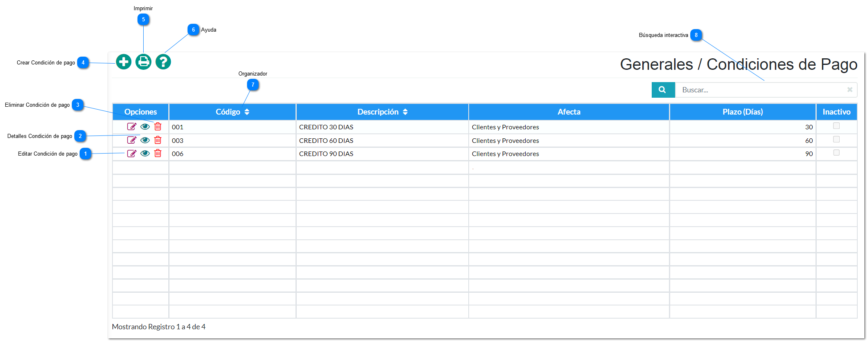Click the Plazo (Días) column header
This screenshot has height=342, width=868.
tap(742, 112)
